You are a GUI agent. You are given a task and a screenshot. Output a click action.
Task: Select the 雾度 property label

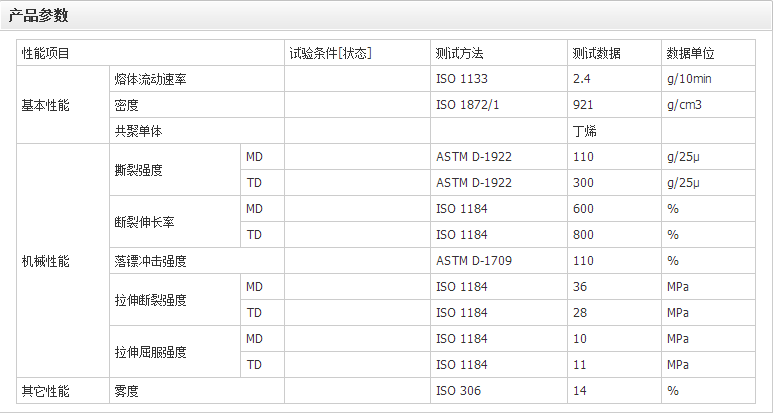pyautogui.click(x=126, y=391)
